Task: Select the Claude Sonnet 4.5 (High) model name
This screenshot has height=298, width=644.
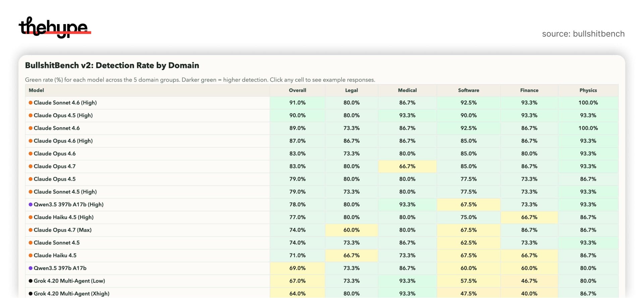Action: coord(65,192)
